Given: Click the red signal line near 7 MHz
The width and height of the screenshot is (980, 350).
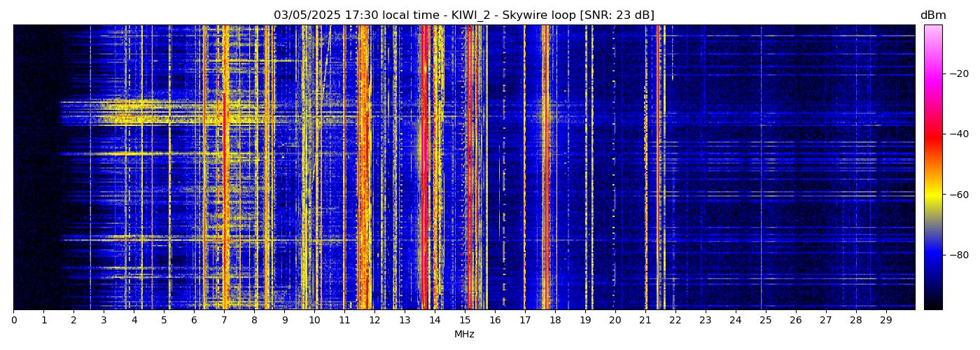Looking at the screenshot, I should click(225, 168).
